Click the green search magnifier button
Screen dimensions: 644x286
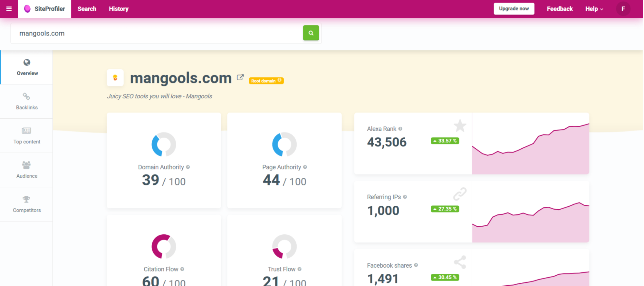coord(311,33)
